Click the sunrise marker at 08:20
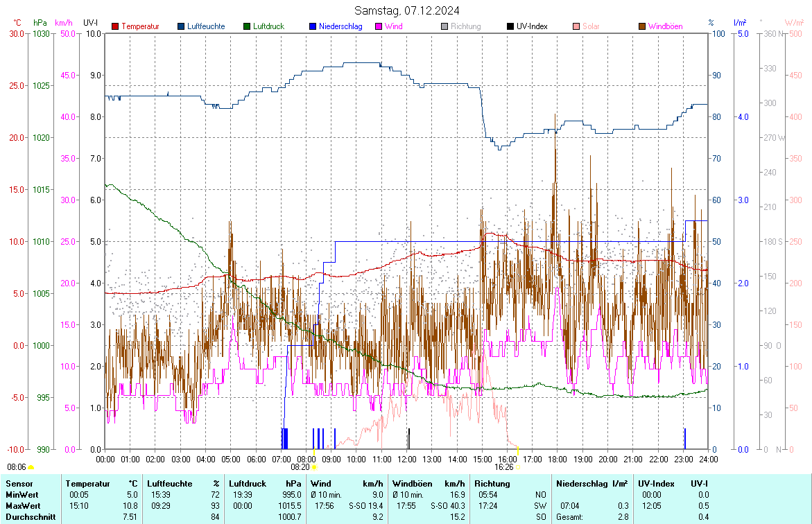Screen dimensions: 812x524 [x=314, y=467]
